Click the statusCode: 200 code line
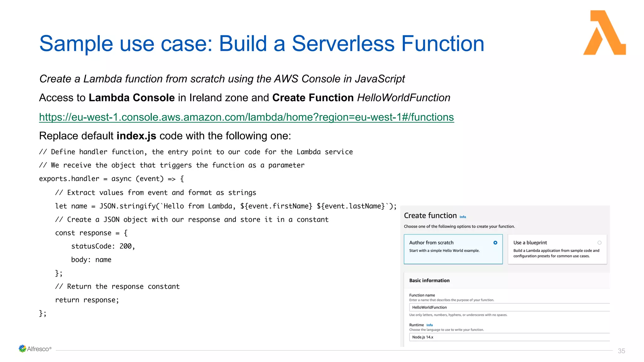644x362 pixels. 103,246
